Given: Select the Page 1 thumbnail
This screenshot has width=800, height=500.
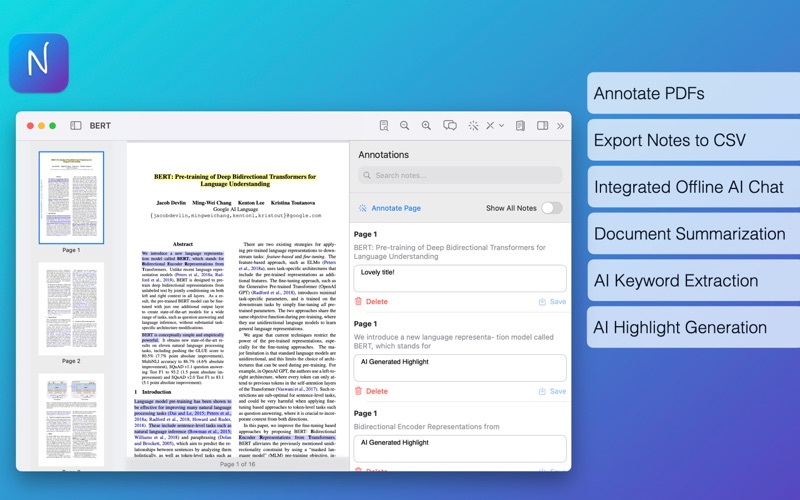Looking at the screenshot, I should click(71, 197).
